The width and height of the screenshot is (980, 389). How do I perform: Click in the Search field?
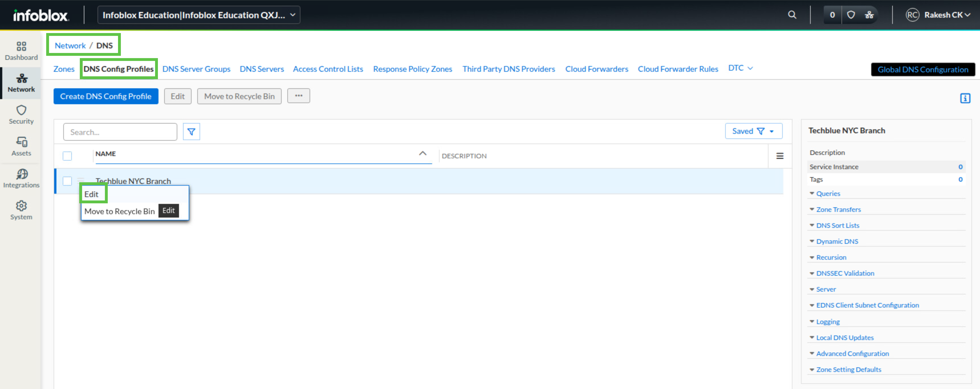point(120,132)
